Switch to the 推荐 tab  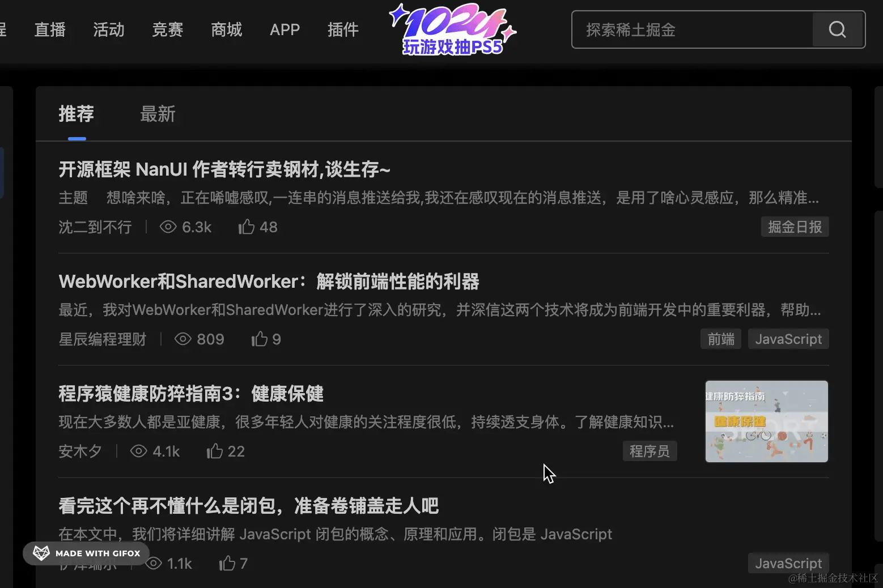77,114
